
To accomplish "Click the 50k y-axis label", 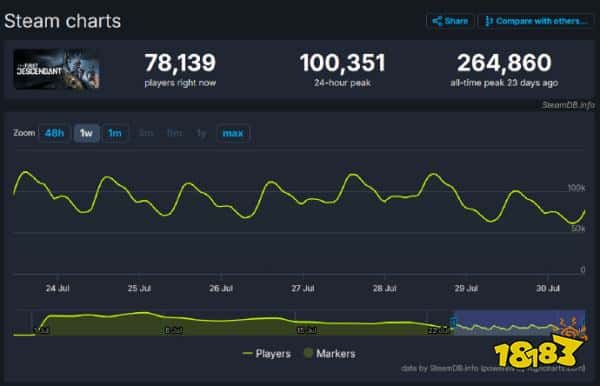I will point(578,228).
